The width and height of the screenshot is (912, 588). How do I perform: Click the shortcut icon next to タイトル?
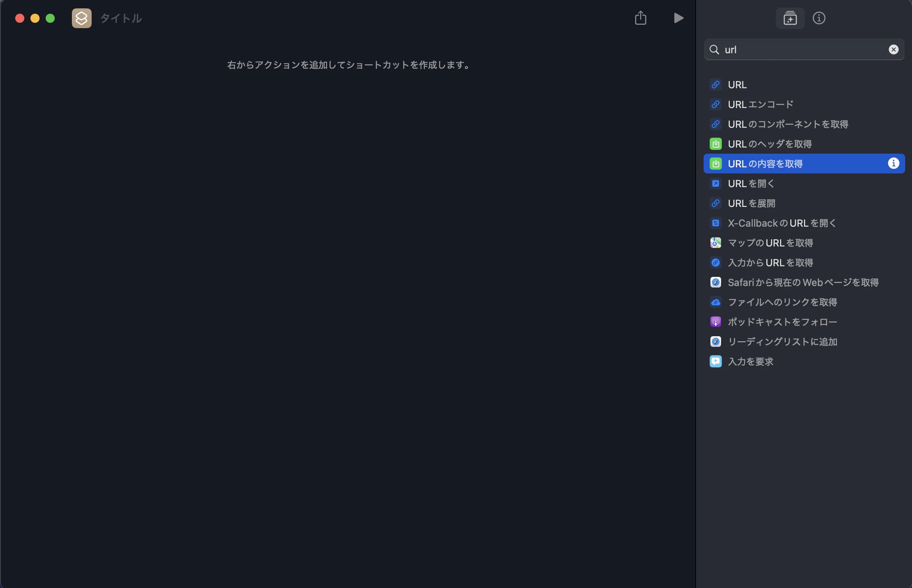coord(81,17)
